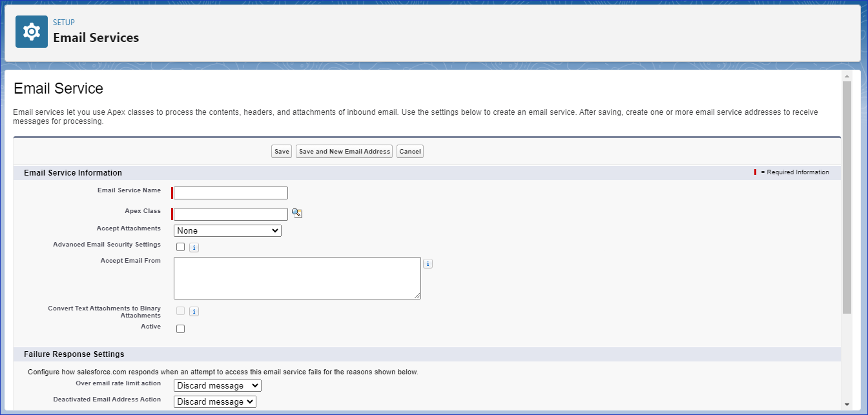Click inside the Email Service Name field
The image size is (868, 415).
229,192
